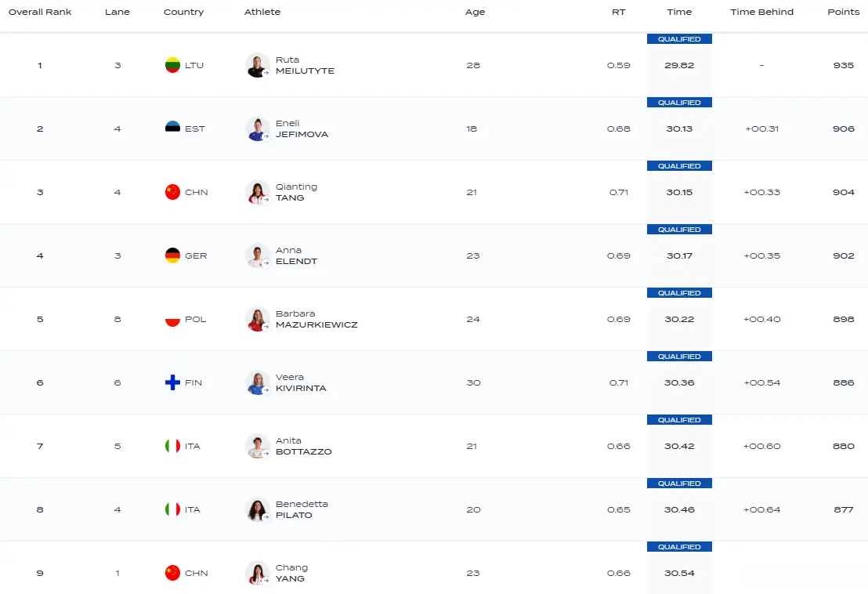868x594 pixels.
Task: Click China flag icon for Qianting Tang
Action: pos(173,192)
